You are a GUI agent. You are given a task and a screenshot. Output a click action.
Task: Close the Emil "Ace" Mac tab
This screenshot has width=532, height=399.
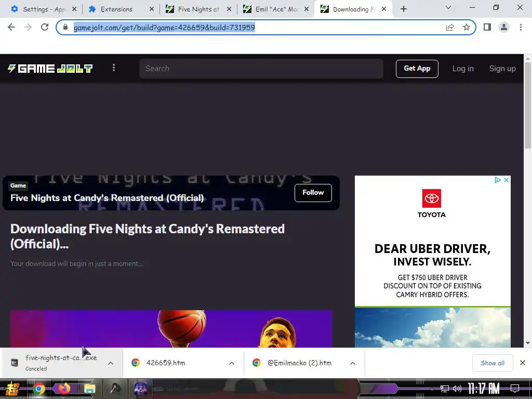[x=307, y=9]
